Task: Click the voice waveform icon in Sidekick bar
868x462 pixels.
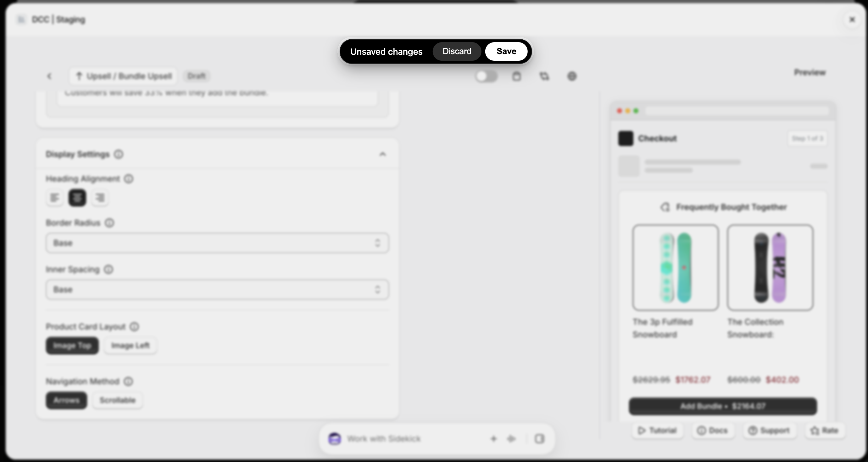Action: coord(511,439)
